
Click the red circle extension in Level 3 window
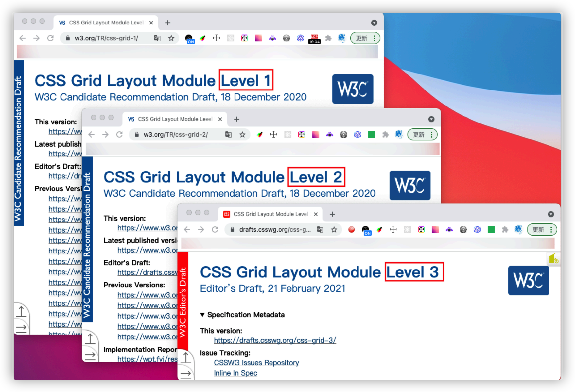(352, 229)
